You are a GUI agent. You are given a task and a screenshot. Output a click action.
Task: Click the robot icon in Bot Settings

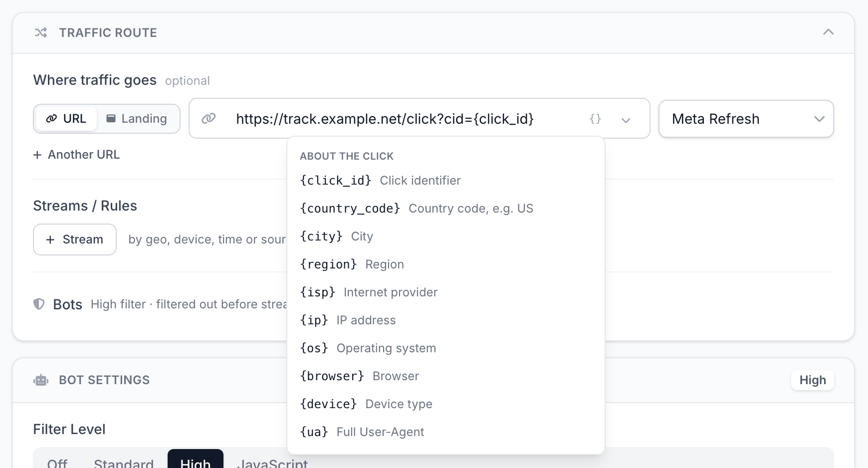(x=41, y=380)
